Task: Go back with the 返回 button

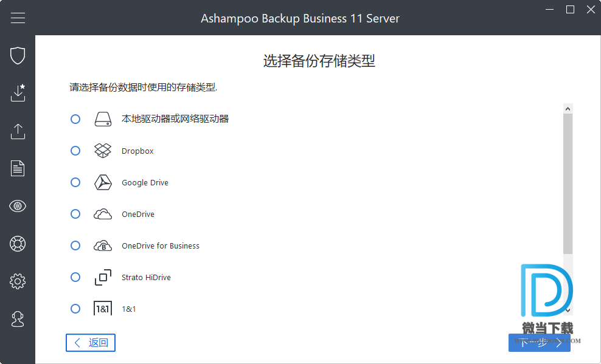Action: pyautogui.click(x=91, y=343)
